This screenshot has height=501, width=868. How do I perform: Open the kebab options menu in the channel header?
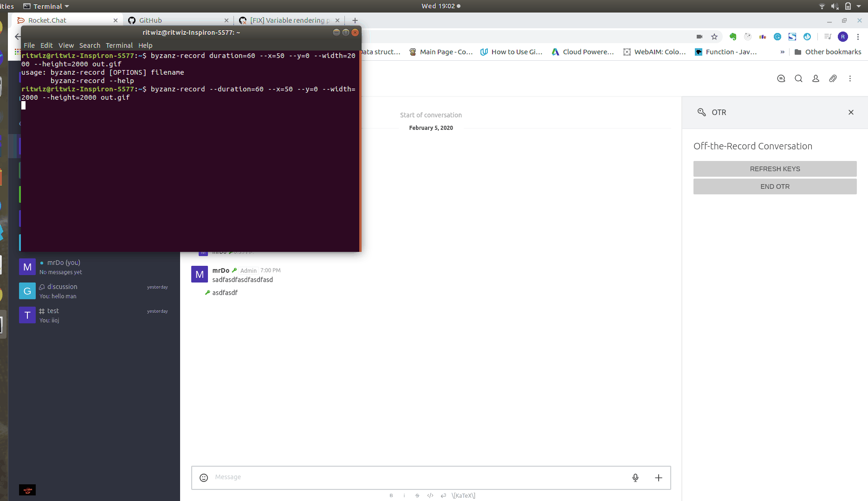pos(850,78)
